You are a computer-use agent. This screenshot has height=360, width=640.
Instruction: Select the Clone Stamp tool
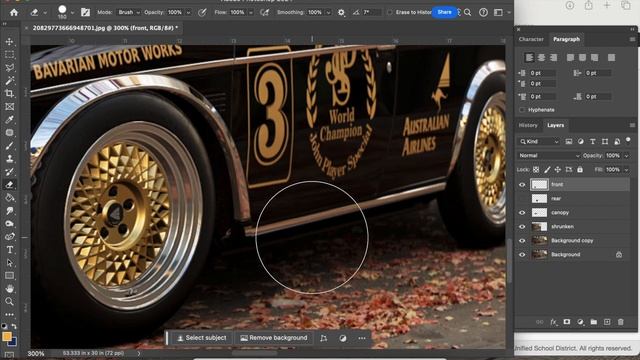click(9, 159)
